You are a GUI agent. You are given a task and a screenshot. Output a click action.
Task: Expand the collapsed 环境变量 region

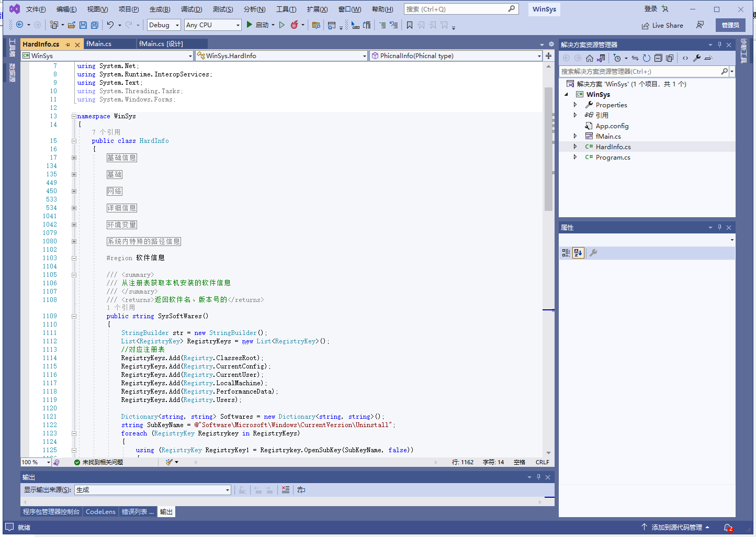(x=74, y=225)
